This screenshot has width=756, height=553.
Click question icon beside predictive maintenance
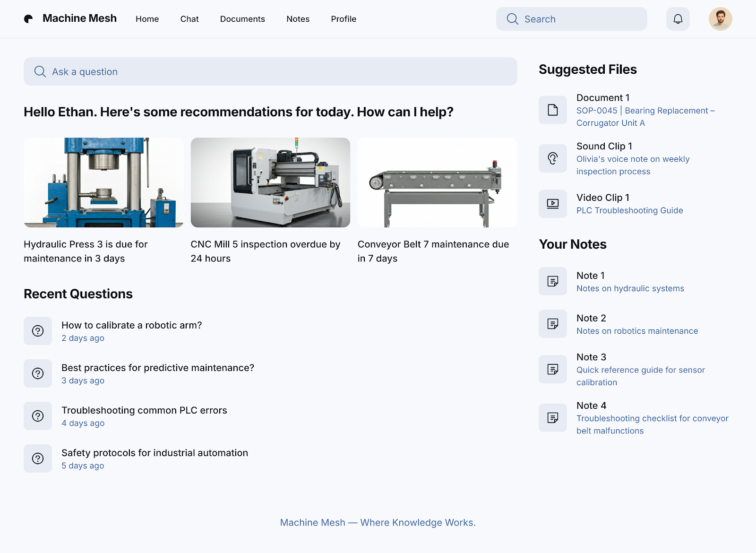[x=38, y=373]
